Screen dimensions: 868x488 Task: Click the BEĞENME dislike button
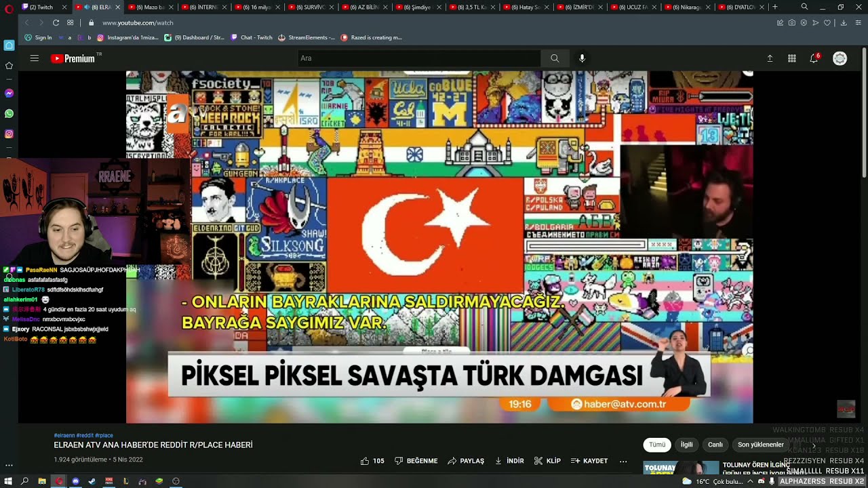(416, 461)
